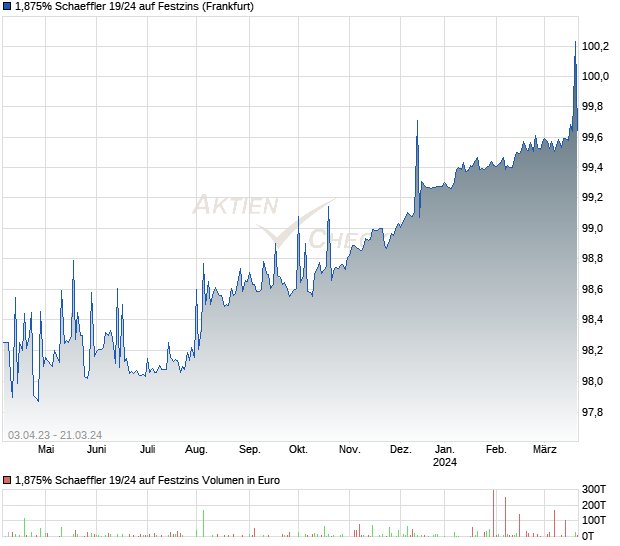Click the '99,2' price axis value

(x=592, y=197)
